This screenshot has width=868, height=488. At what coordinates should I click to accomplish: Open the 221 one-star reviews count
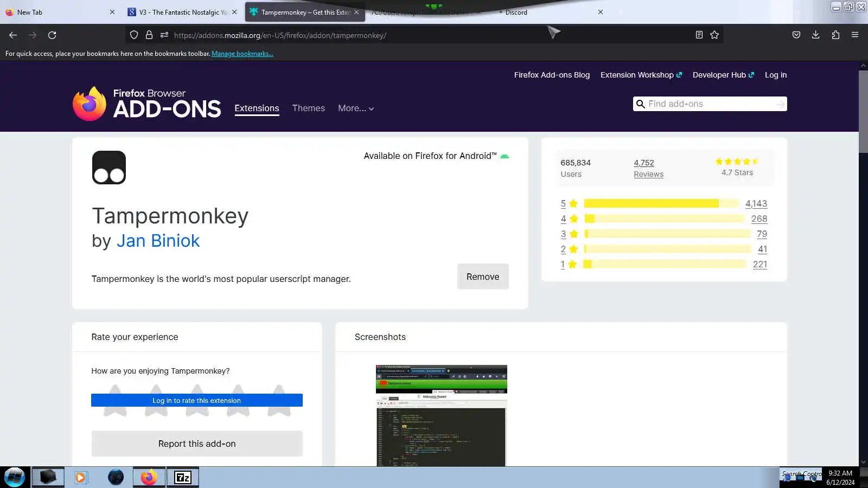click(x=760, y=264)
